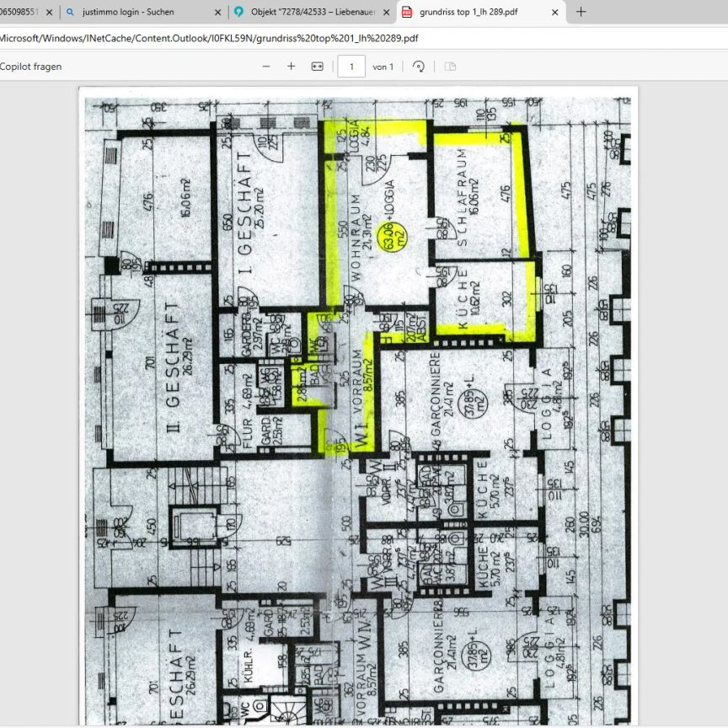
Task: Close the Objekt 7278/42533 tab
Action: pyautogui.click(x=387, y=13)
